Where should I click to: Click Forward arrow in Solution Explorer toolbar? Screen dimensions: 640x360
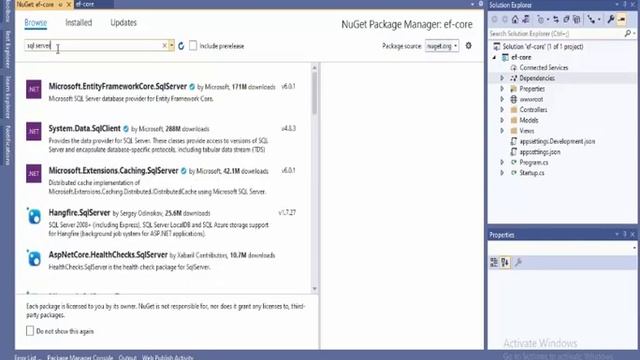505,19
